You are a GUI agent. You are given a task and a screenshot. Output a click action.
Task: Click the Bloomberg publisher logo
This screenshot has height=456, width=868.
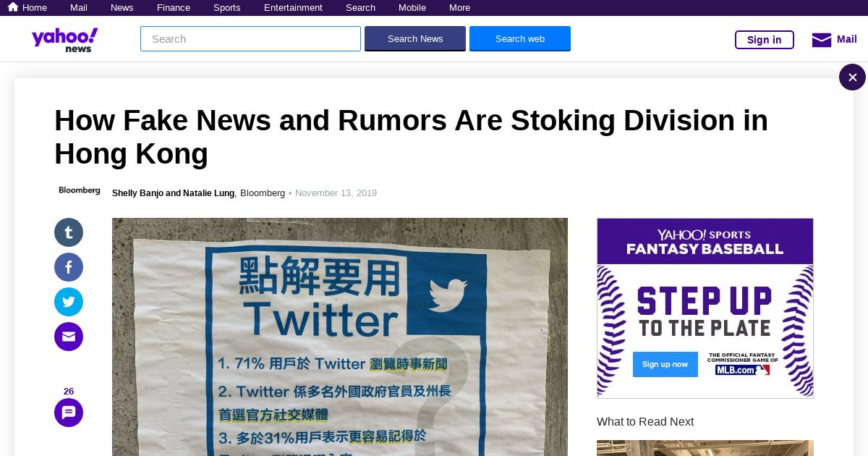tap(80, 190)
